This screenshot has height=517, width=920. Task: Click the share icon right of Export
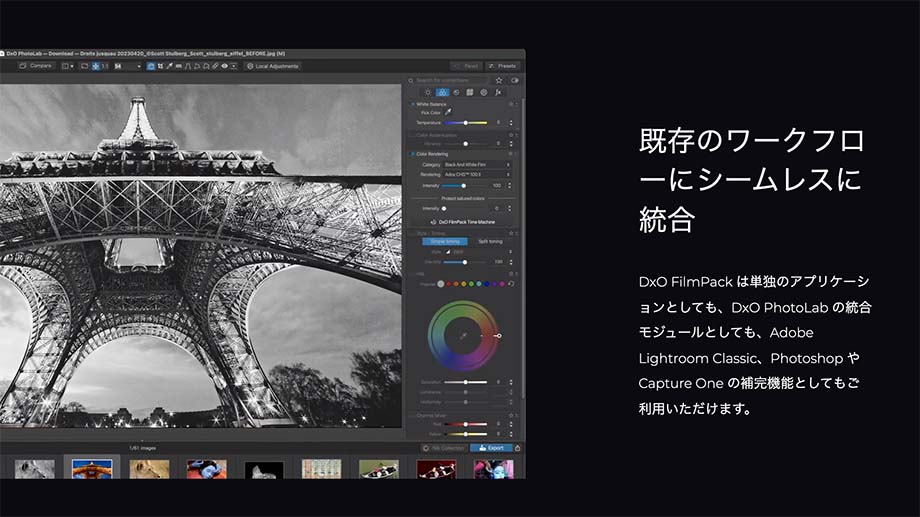(x=518, y=448)
